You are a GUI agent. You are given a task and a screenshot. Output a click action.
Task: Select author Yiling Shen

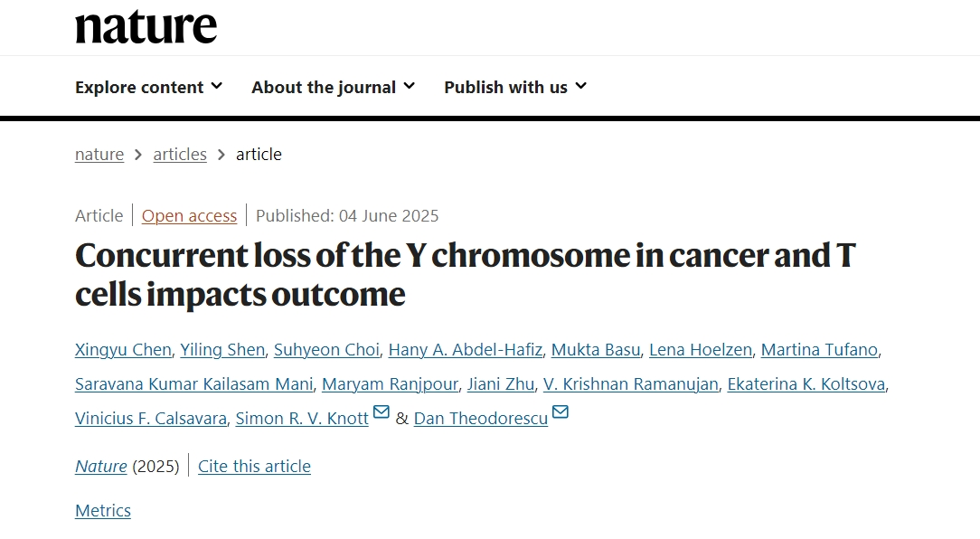pos(222,350)
